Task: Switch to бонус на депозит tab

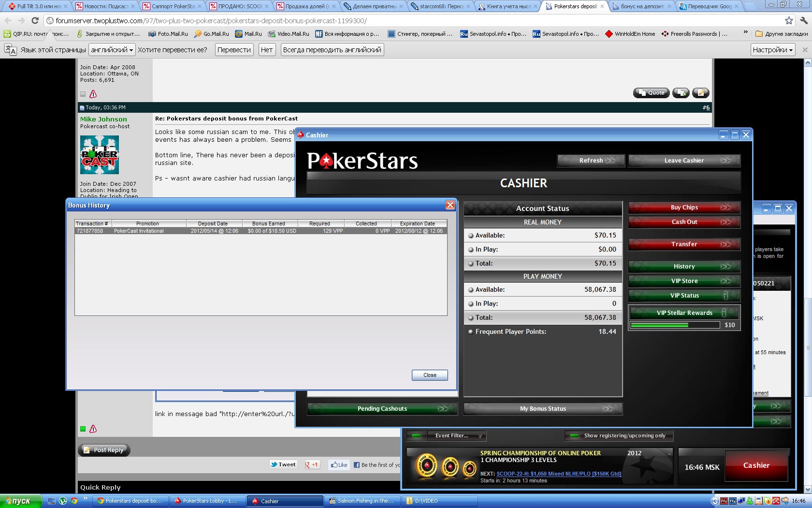Action: point(642,6)
